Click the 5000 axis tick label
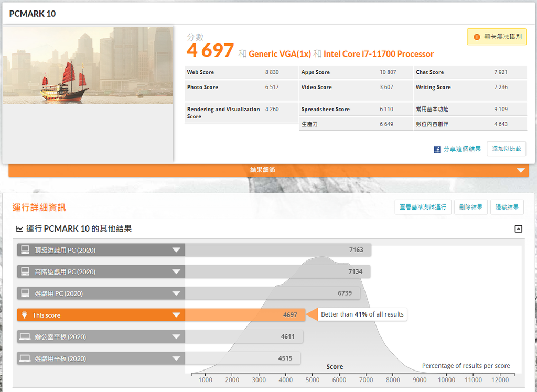The width and height of the screenshot is (537, 392). point(313,379)
